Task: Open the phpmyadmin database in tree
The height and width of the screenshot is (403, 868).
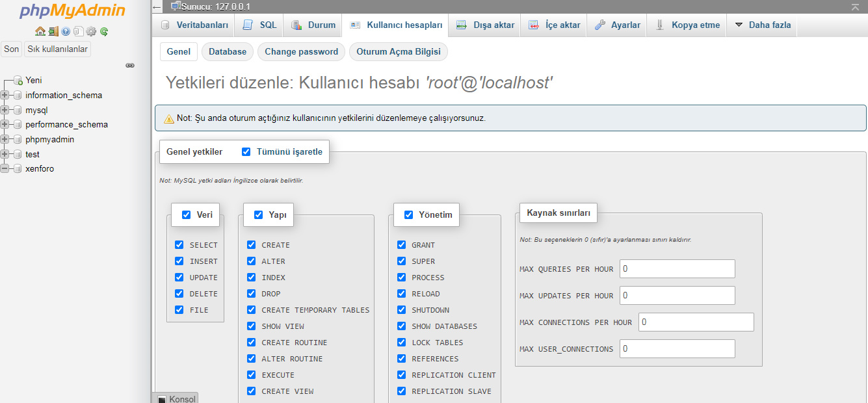Action: coord(49,140)
